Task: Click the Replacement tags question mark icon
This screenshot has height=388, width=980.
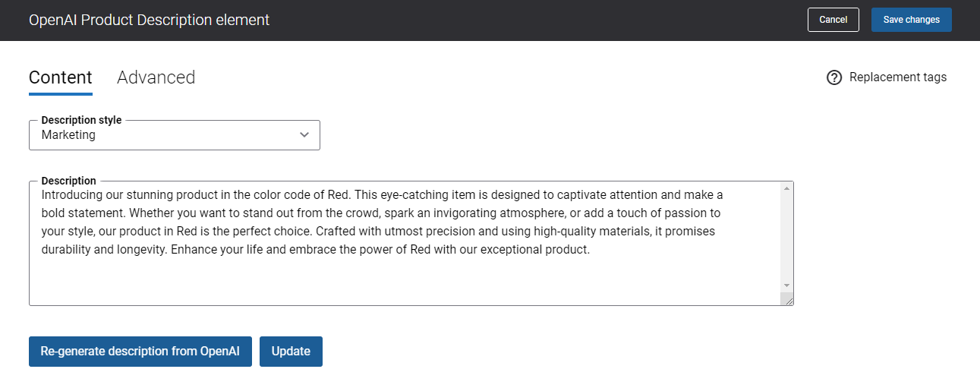Action: pyautogui.click(x=834, y=77)
